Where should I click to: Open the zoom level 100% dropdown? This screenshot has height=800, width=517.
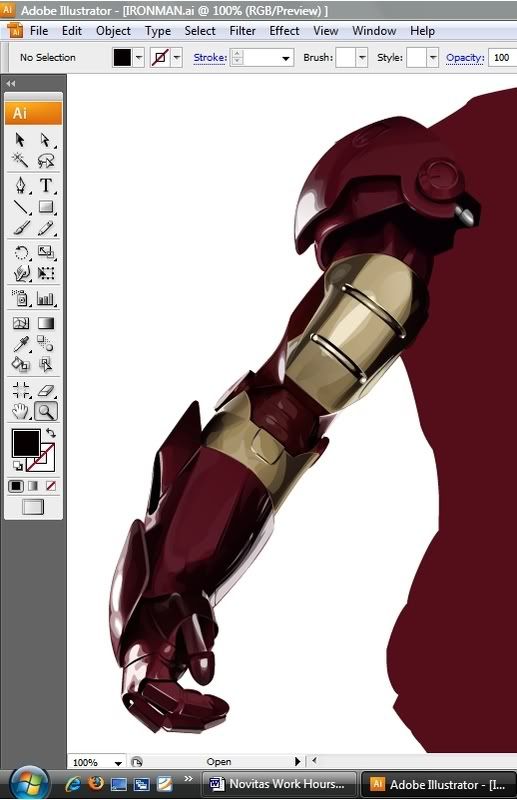(x=118, y=763)
